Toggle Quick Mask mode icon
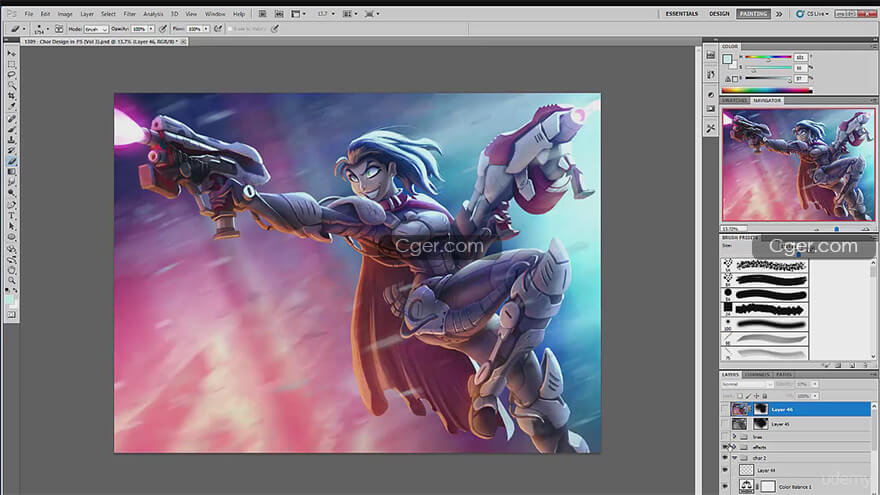Screen dimensions: 880x495 [x=11, y=315]
